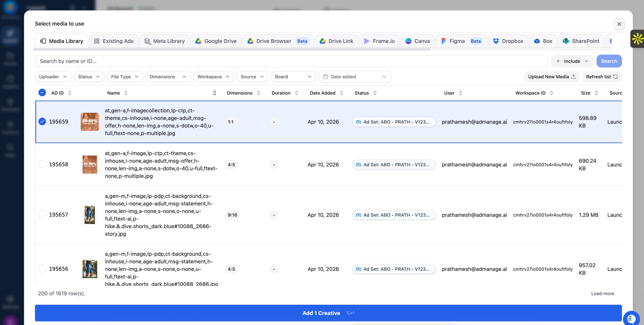The image size is (644, 325).
Task: Click the 1.29 MB size cell
Action: tap(589, 215)
